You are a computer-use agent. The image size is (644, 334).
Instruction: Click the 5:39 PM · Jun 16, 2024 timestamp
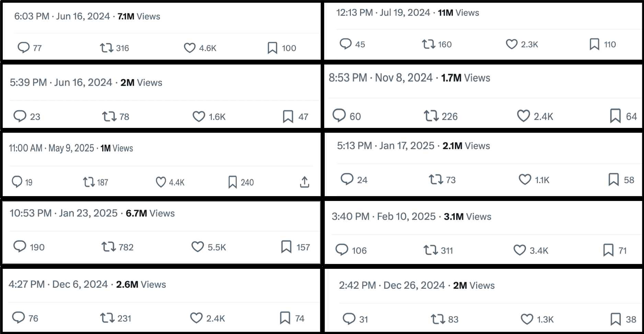click(x=61, y=83)
